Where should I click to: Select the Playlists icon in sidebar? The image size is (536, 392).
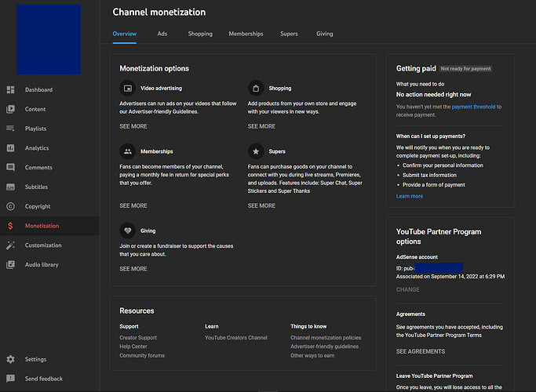point(10,129)
